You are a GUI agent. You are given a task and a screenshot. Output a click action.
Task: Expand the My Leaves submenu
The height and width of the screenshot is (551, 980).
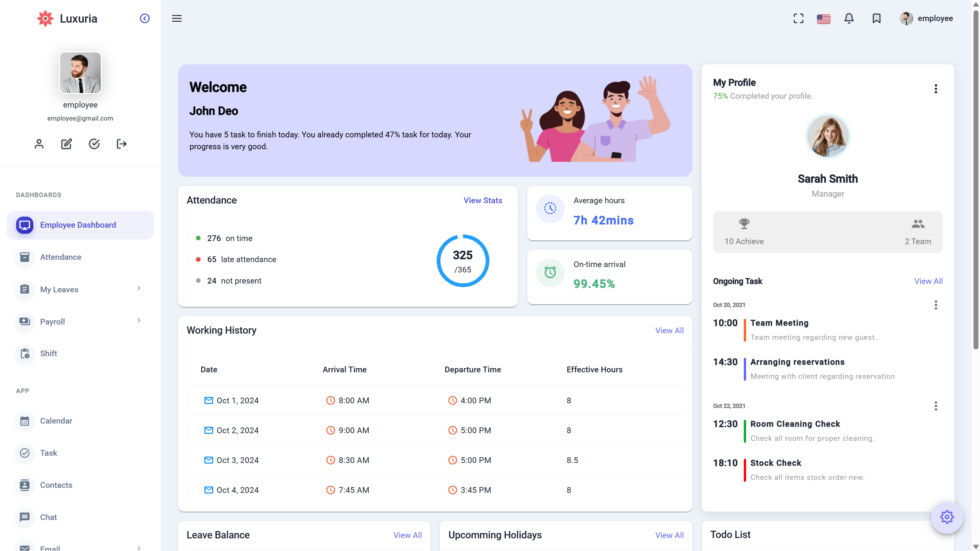[139, 288]
